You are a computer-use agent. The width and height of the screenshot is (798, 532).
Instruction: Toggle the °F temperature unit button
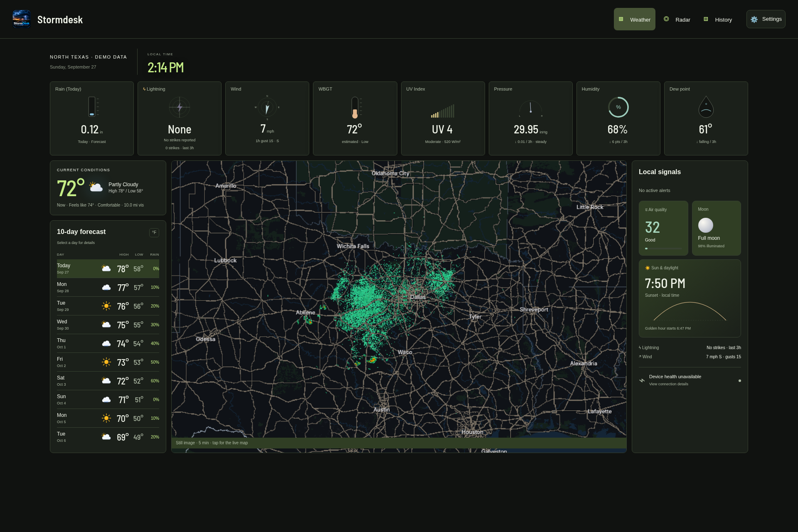(x=154, y=233)
